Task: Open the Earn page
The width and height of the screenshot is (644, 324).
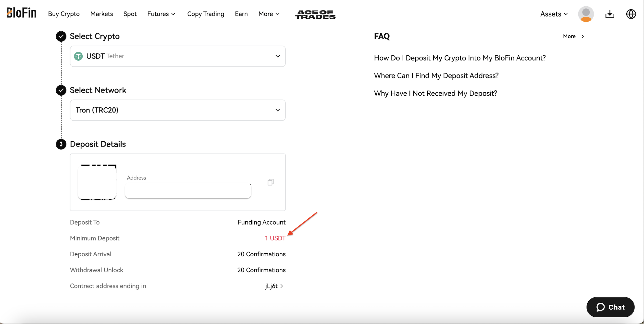Action: pyautogui.click(x=241, y=14)
